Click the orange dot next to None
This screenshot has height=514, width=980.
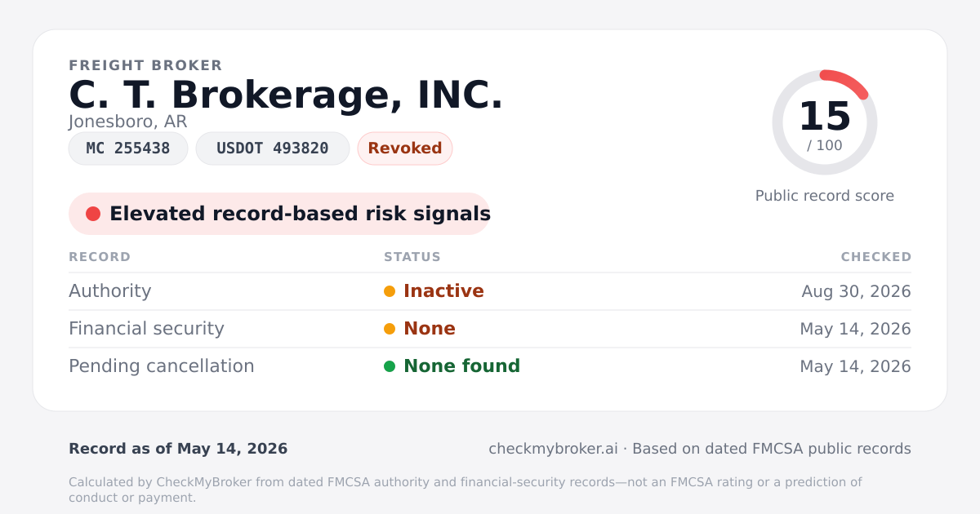pos(390,329)
